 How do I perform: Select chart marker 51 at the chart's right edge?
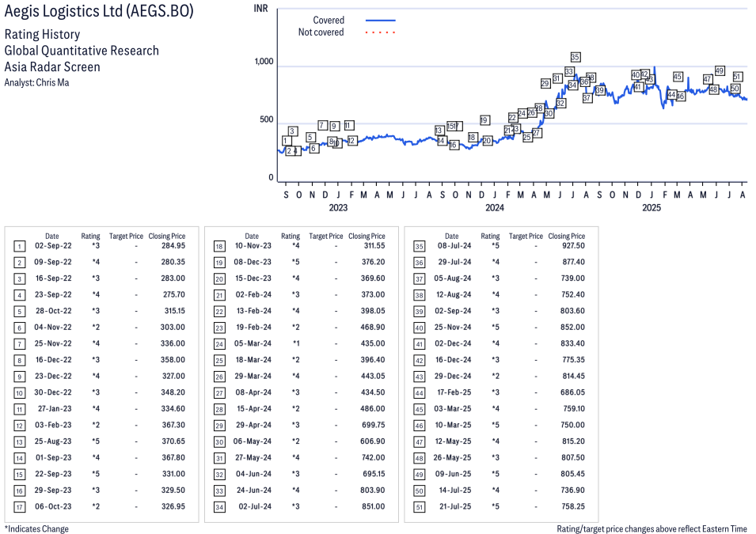(x=737, y=77)
